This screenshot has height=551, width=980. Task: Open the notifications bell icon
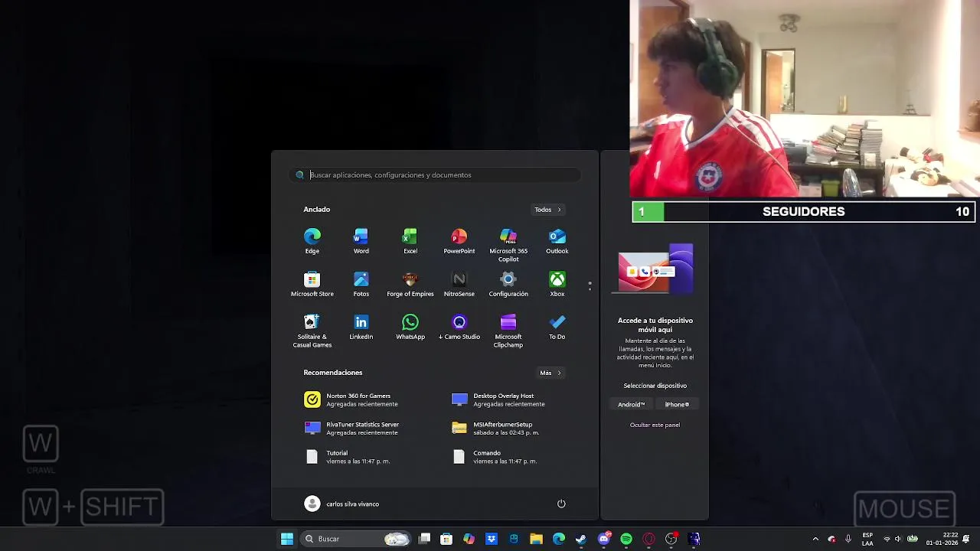click(966, 539)
